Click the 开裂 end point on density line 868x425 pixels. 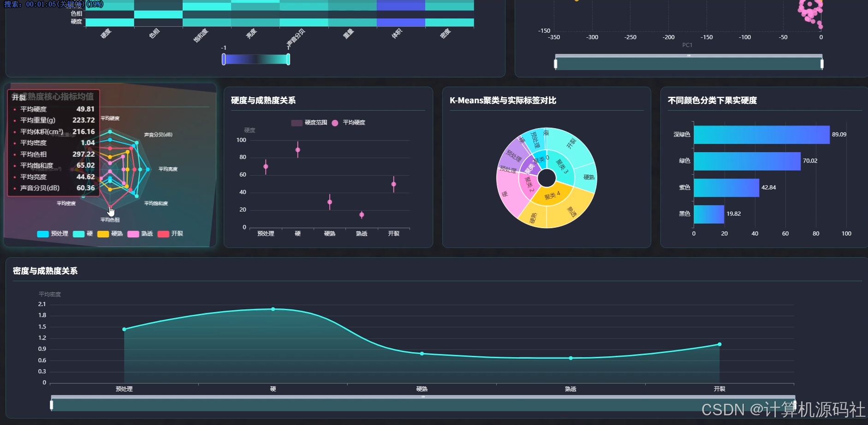[x=719, y=344]
